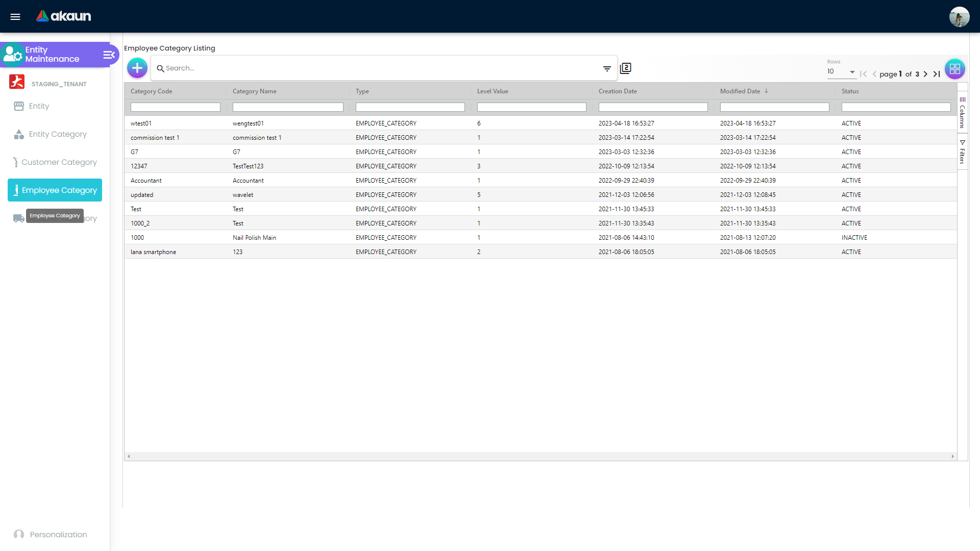Select Employee Category in the sidebar

coord(55,190)
